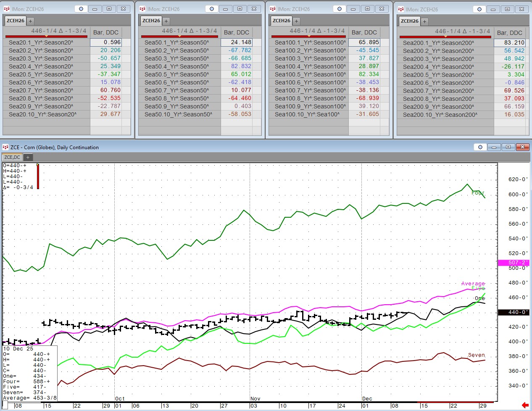Click the red scroll-back arrow on the chart

coord(525,405)
